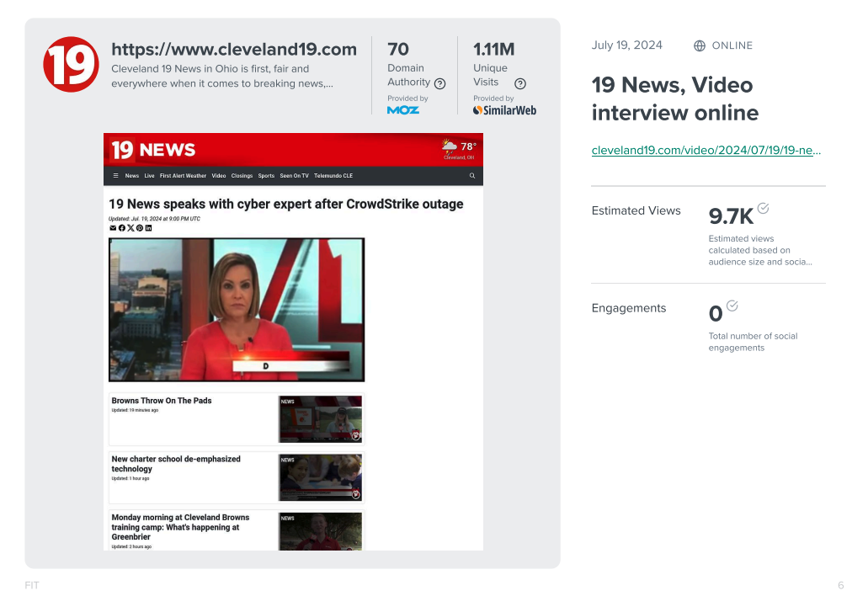The image size is (868, 596).
Task: Click the Domain Authority help question mark
Action: coord(439,83)
